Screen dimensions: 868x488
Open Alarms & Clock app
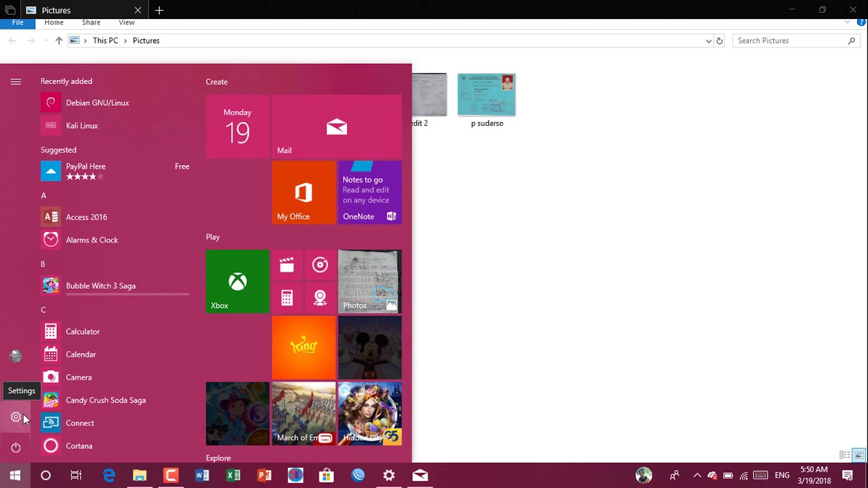tap(115, 240)
